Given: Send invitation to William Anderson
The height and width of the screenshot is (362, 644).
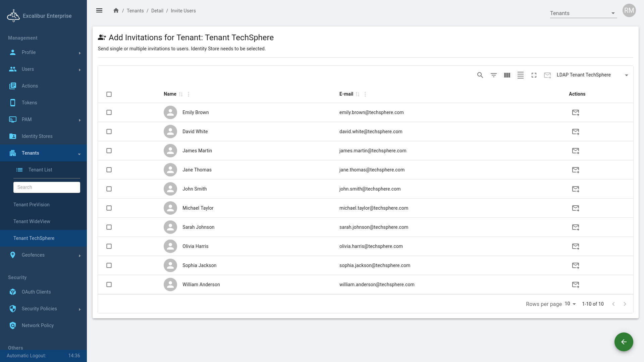Looking at the screenshot, I should click(x=575, y=285).
